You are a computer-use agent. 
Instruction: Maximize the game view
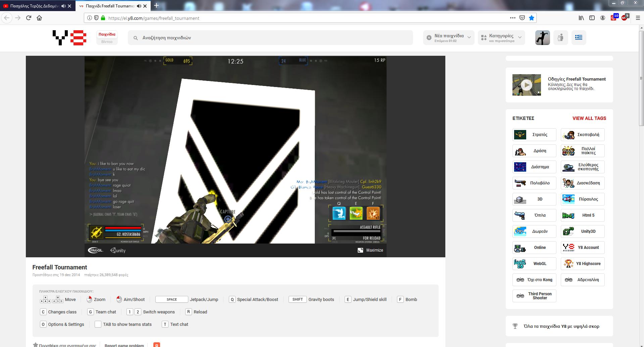pos(370,250)
